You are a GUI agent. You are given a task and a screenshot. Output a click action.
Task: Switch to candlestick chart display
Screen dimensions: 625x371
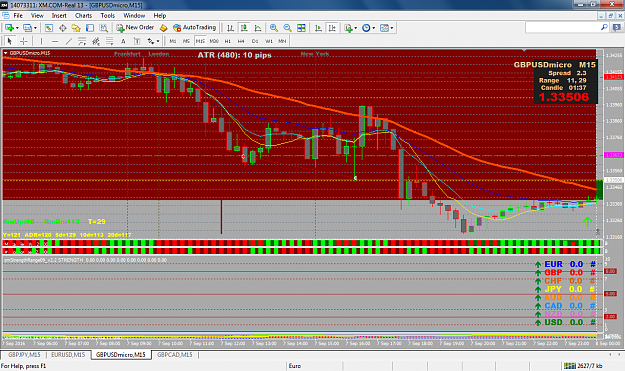(x=244, y=28)
